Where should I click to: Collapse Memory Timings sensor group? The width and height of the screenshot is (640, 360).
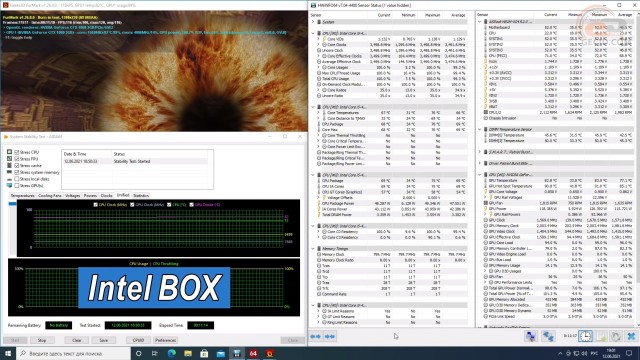coord(313,249)
